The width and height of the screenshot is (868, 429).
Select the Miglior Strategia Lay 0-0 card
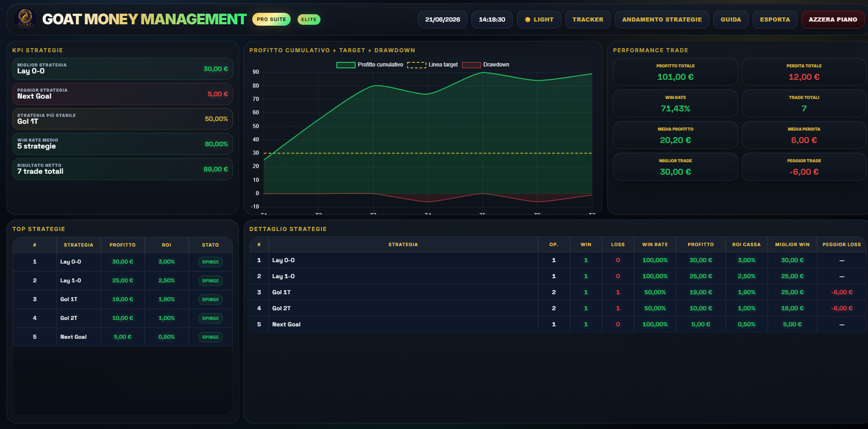tap(123, 69)
